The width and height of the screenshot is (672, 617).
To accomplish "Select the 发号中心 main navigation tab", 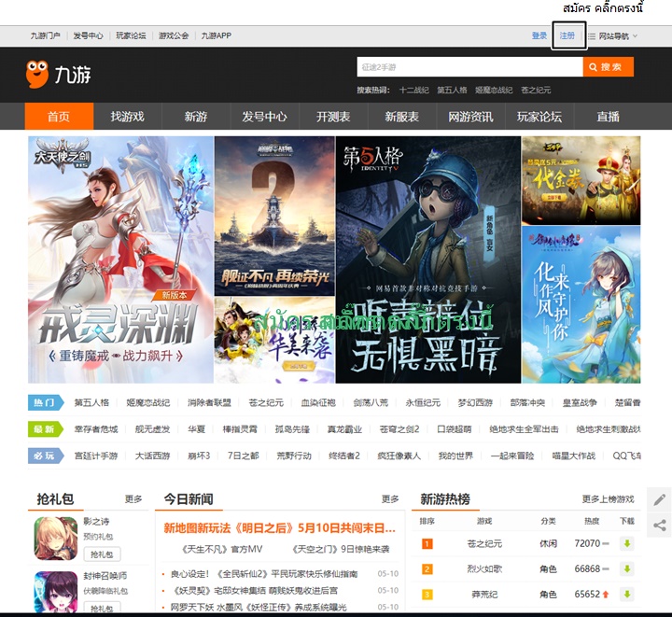I will pyautogui.click(x=264, y=116).
